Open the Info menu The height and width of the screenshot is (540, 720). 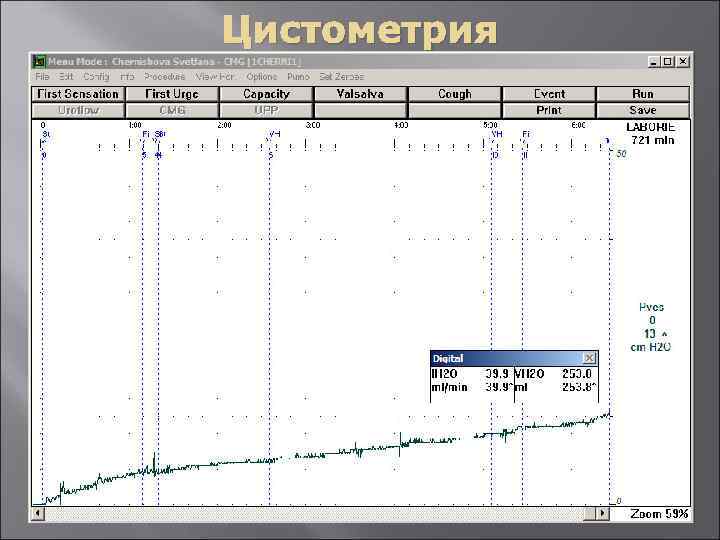click(x=127, y=77)
